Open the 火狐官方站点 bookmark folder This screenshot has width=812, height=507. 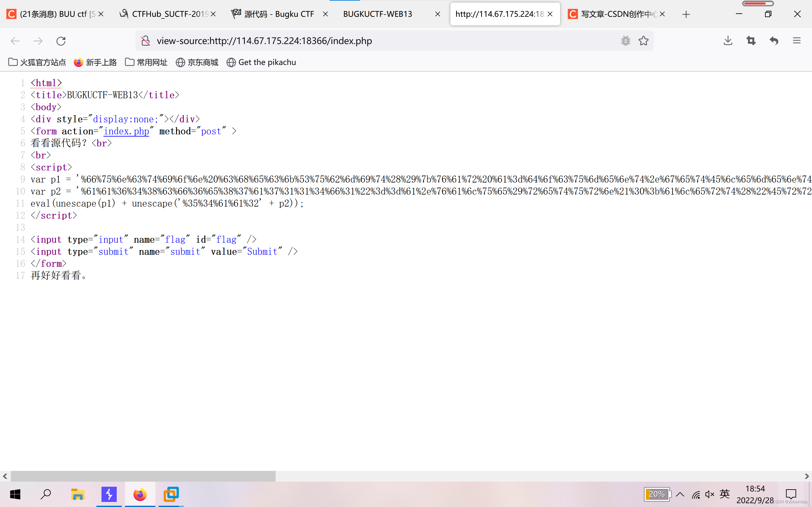point(37,62)
